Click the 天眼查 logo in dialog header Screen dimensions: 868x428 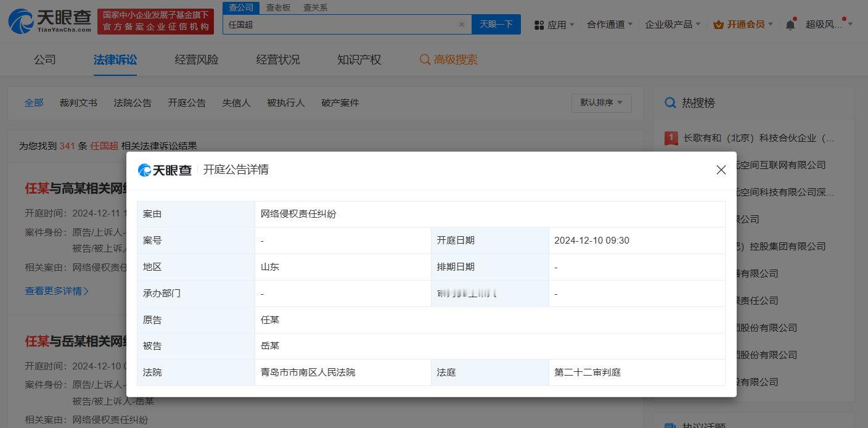click(x=165, y=170)
